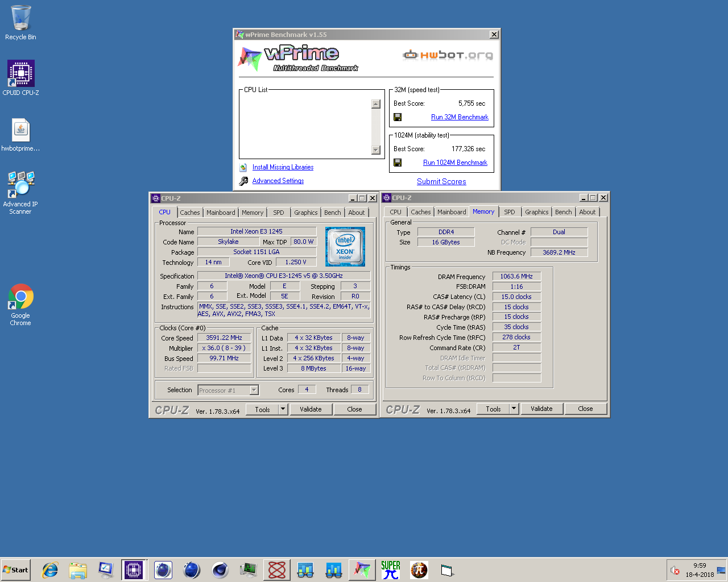
Task: Launch the Advanced IP Scanner shortcut
Action: pyautogui.click(x=20, y=193)
